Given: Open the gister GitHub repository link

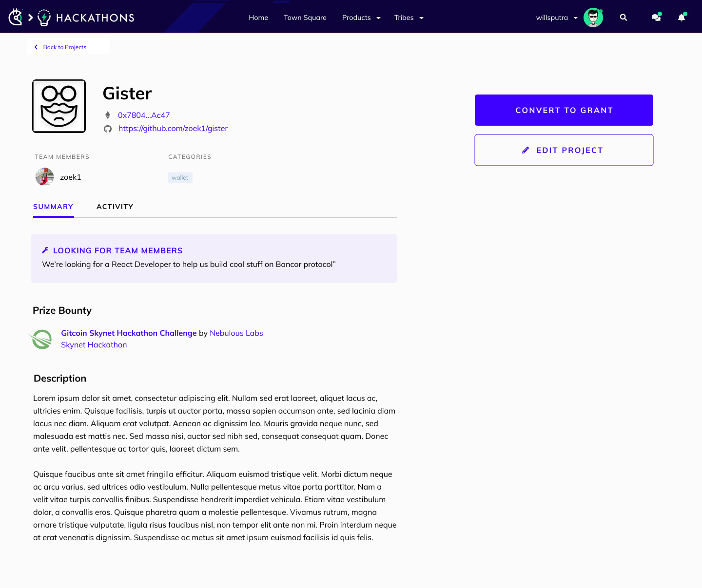Looking at the screenshot, I should pyautogui.click(x=173, y=128).
